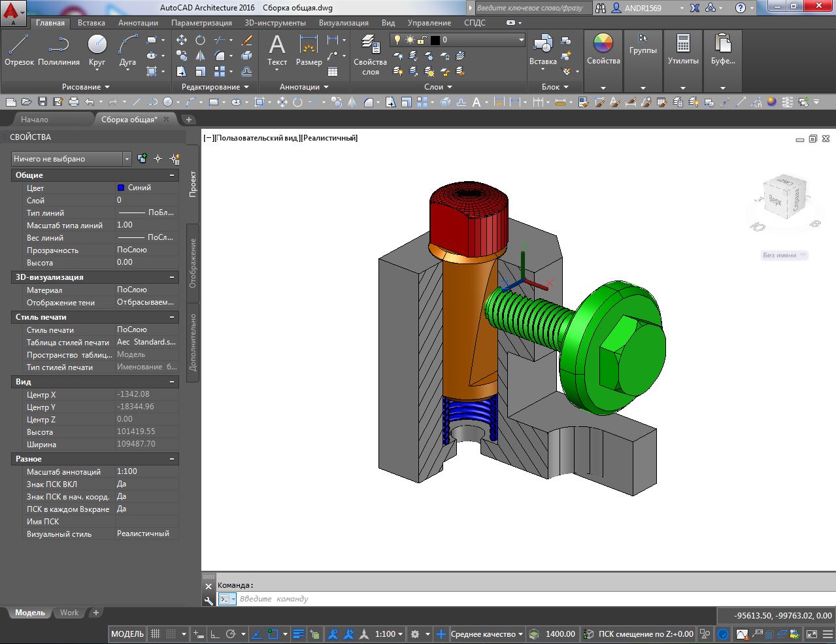
Task: Expand the Слои panel dropdown
Action: (x=438, y=87)
